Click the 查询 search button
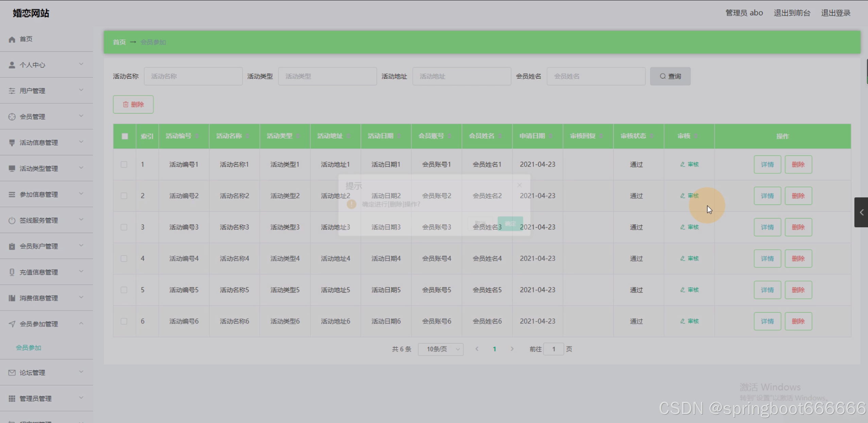The width and height of the screenshot is (868, 423). [670, 76]
